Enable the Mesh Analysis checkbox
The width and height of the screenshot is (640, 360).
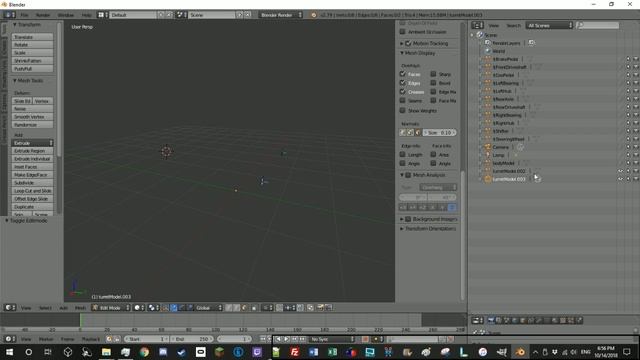(408, 175)
